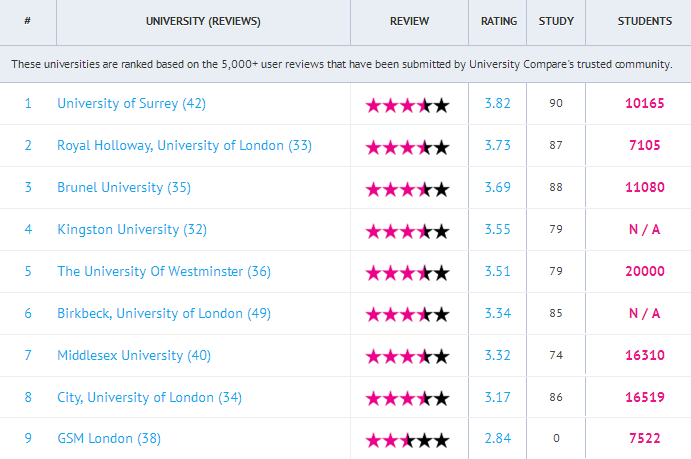Viewport: 691px width, 459px height.
Task: Click study score 74 for Middlesex
Action: (x=556, y=355)
